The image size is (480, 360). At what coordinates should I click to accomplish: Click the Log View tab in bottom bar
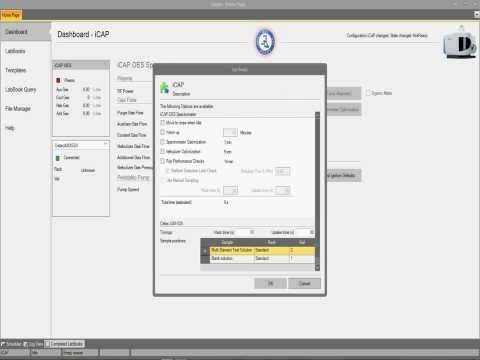coord(33,344)
